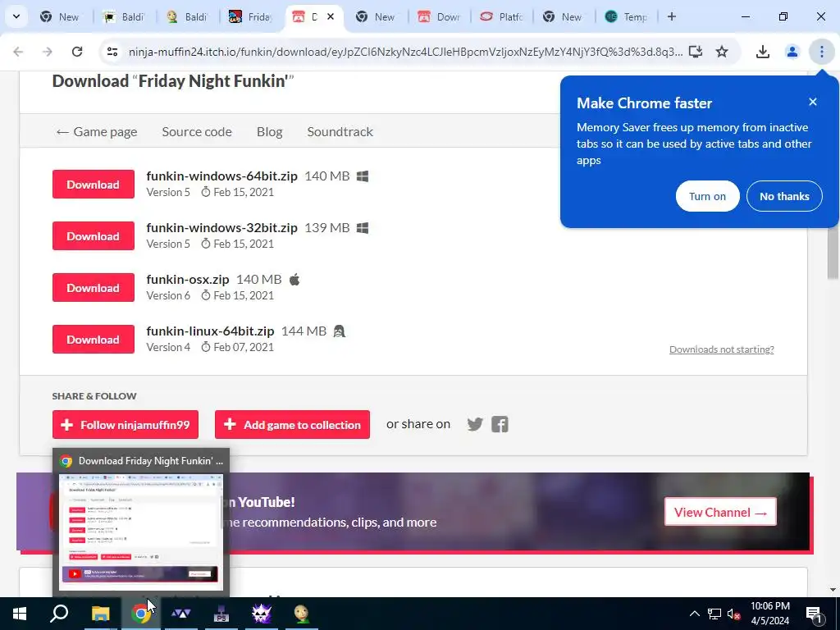The width and height of the screenshot is (840, 630).
Task: Open Chrome downloads tray icon
Action: [763, 52]
